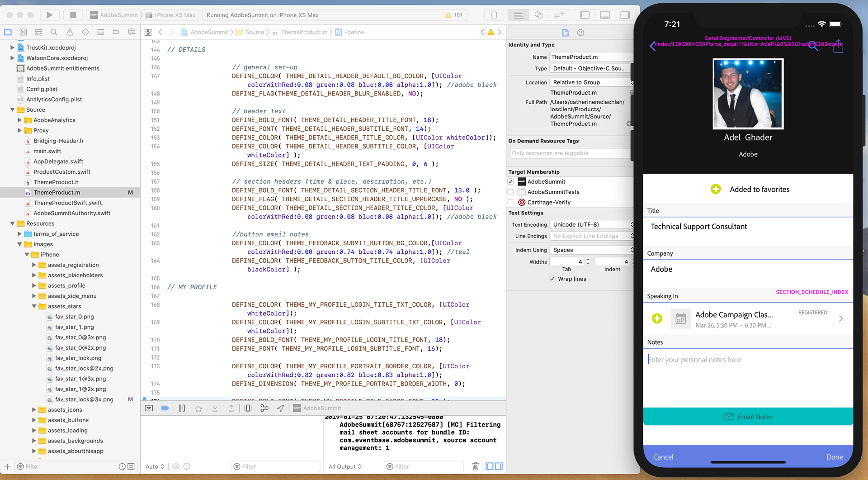Show the Breakpoint navigator

[116, 32]
